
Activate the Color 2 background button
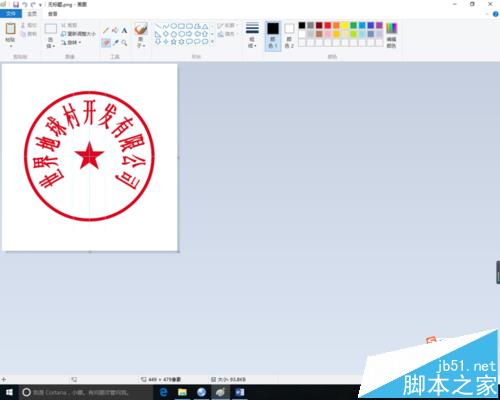point(289,36)
